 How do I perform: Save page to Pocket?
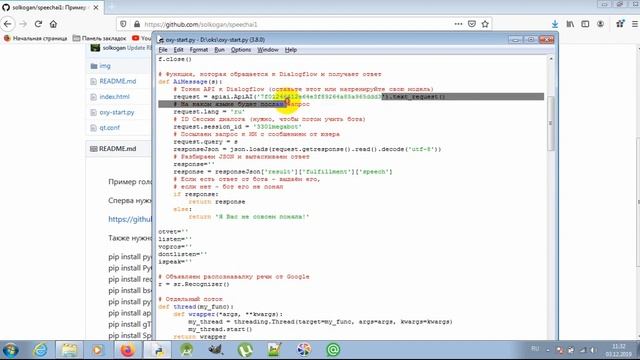click(x=472, y=24)
